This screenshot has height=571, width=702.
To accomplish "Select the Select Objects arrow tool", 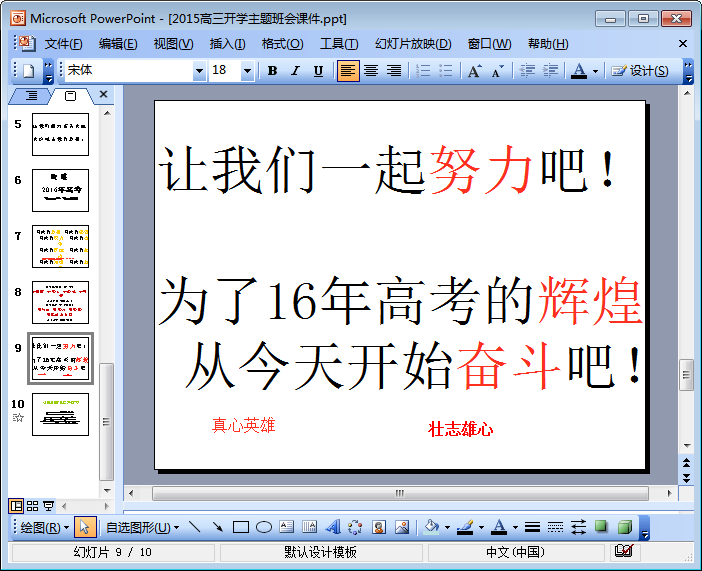I will (85, 527).
